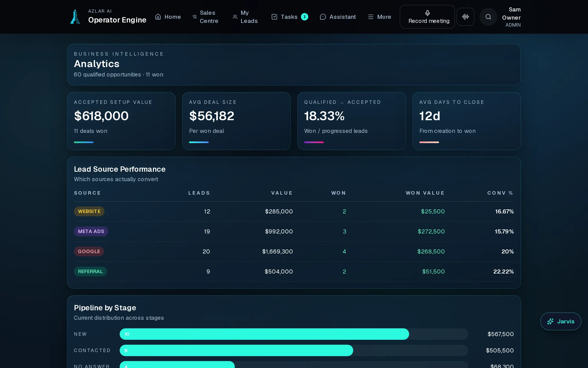588x368 pixels.
Task: Click the Pipeline by Stage heading
Action: pos(105,308)
